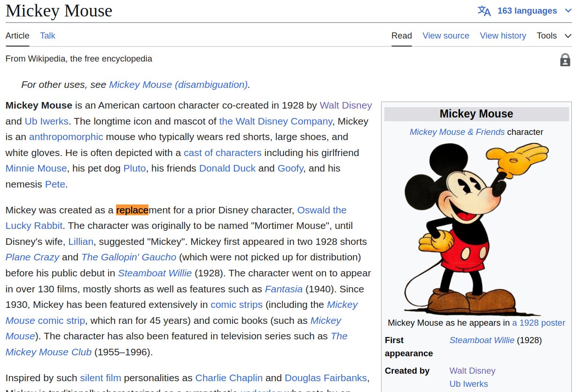Switch to the Talk tab
Viewport: 577px width, 392px height.
(x=47, y=36)
